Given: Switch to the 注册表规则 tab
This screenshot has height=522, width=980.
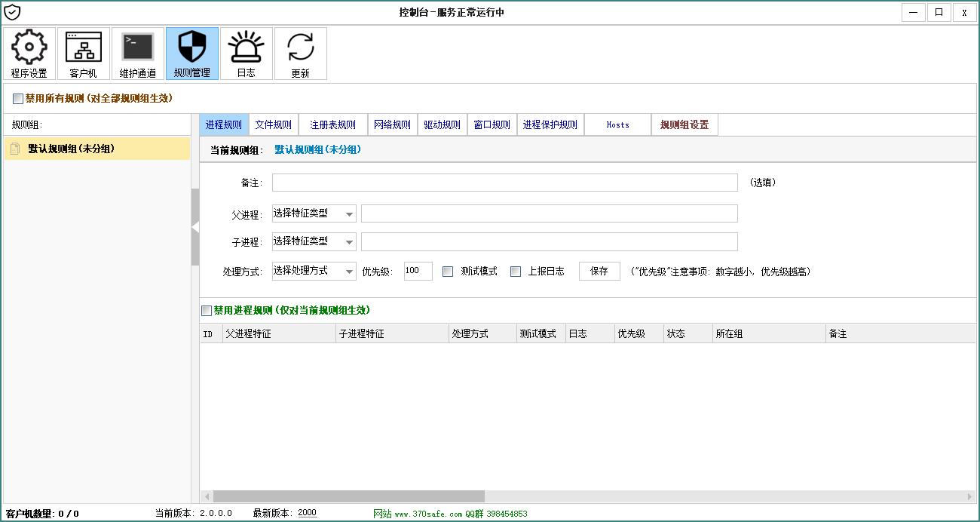Looking at the screenshot, I should (x=333, y=125).
